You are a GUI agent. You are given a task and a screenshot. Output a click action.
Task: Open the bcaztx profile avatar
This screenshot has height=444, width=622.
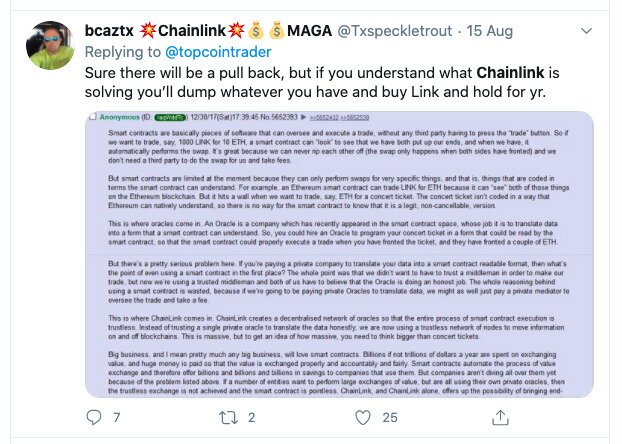tap(50, 45)
